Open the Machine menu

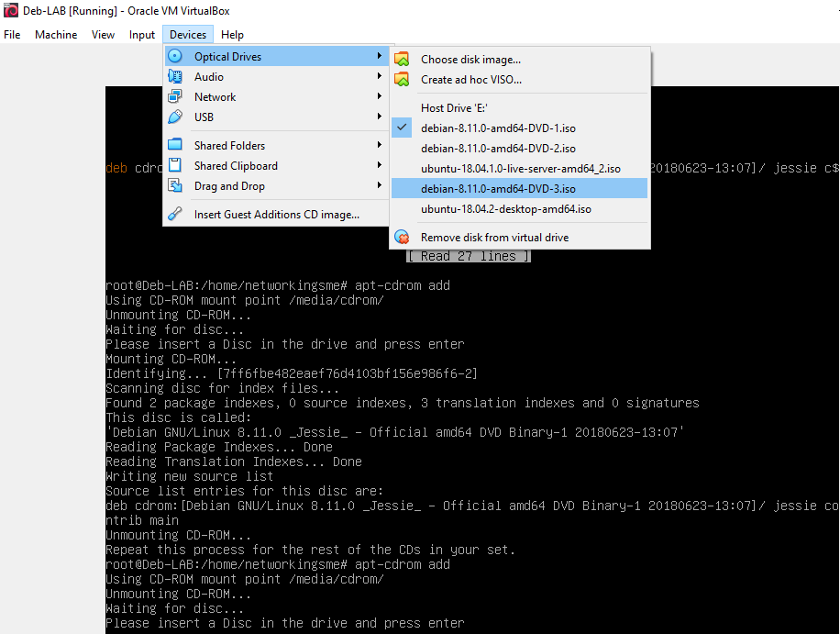(56, 34)
